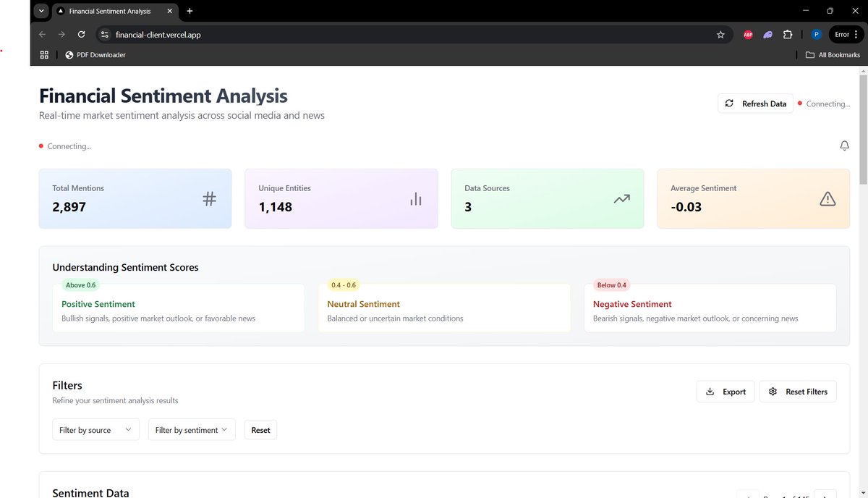Viewport: 868px width, 498px height.
Task: Reload the page with browser refresh icon
Action: click(x=81, y=34)
